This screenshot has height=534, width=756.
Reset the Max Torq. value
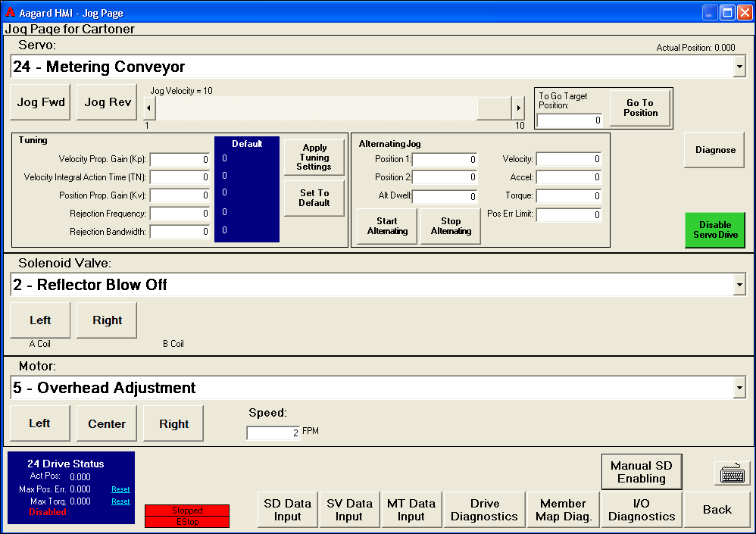(120, 501)
